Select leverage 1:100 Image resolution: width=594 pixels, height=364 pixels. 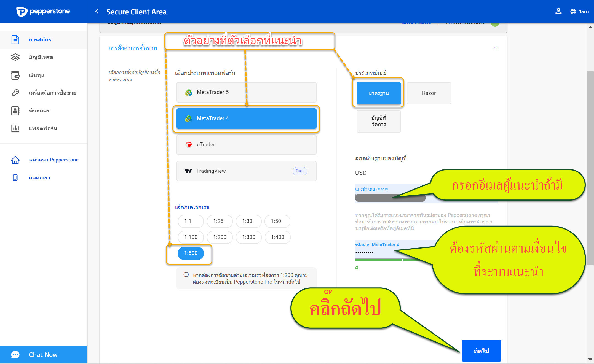(x=191, y=237)
